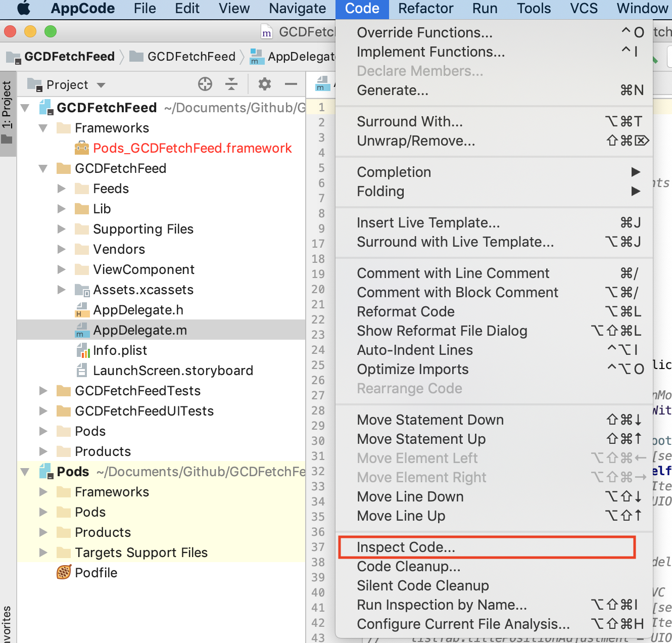
Task: Click the collapse all icon in Project panel
Action: tap(231, 84)
